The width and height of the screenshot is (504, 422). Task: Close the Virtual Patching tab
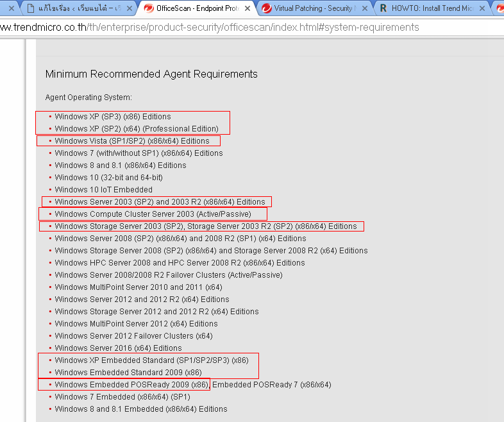point(364,8)
